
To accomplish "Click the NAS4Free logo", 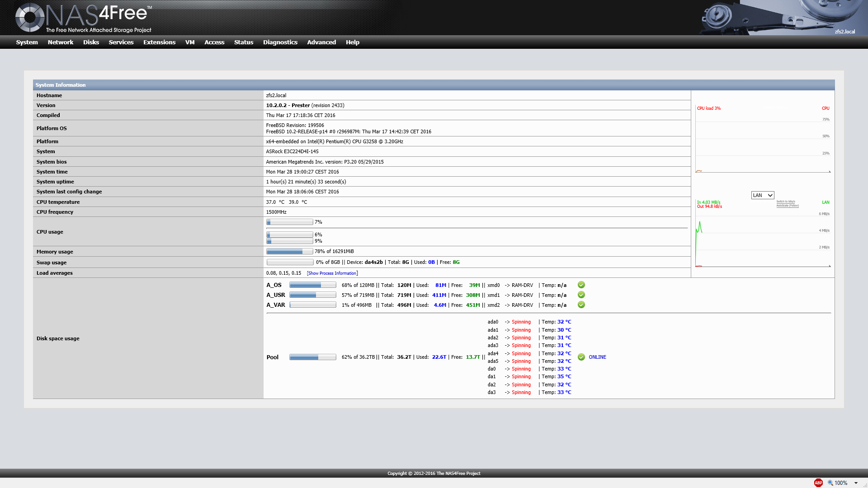I will [x=84, y=18].
